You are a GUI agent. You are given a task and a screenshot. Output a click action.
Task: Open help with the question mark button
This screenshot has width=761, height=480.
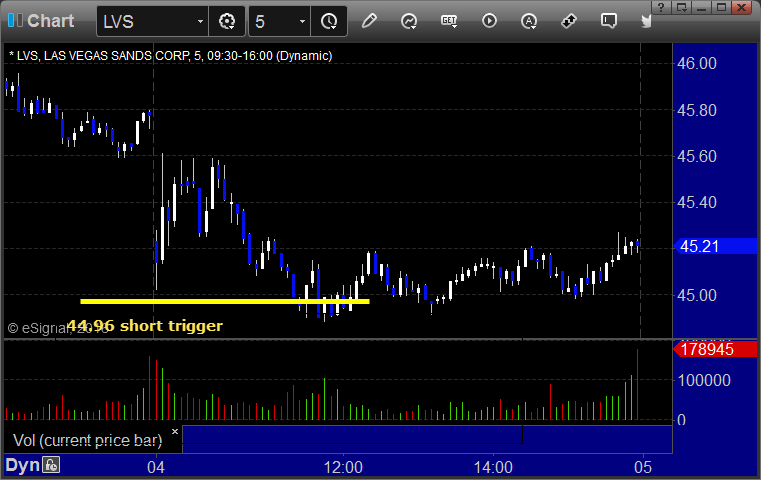click(661, 7)
